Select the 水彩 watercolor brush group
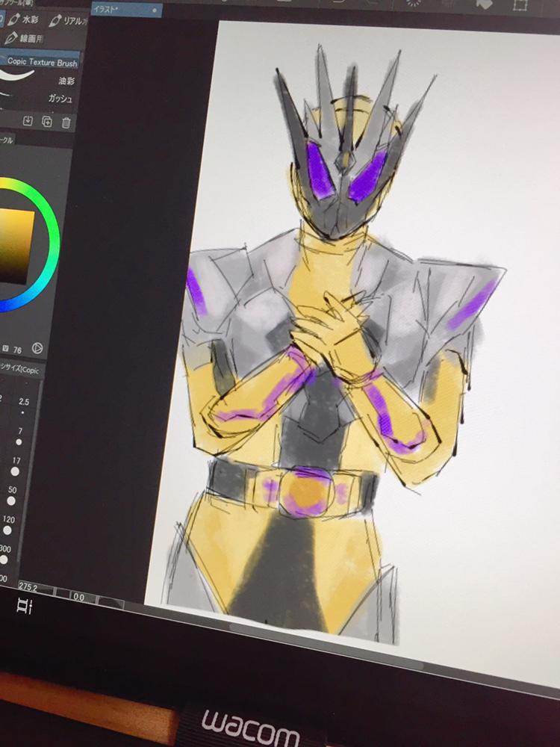Viewport: 560px width, 747px height. [x=24, y=19]
